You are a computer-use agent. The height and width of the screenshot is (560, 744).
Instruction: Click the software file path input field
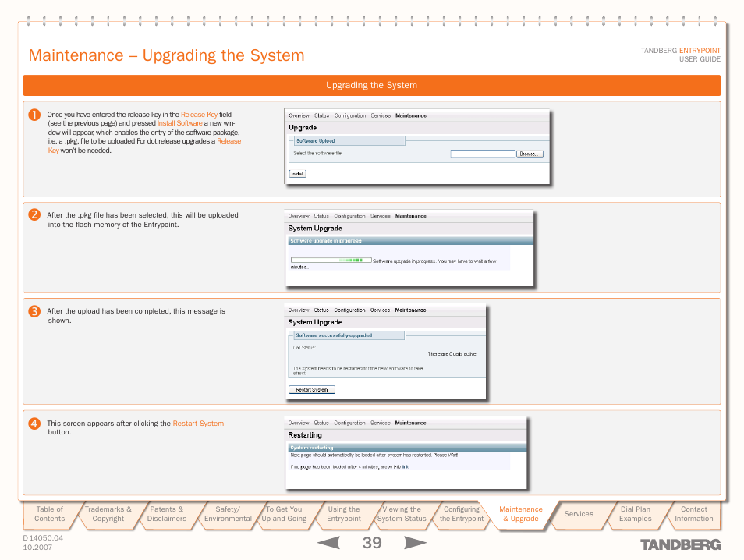click(483, 154)
